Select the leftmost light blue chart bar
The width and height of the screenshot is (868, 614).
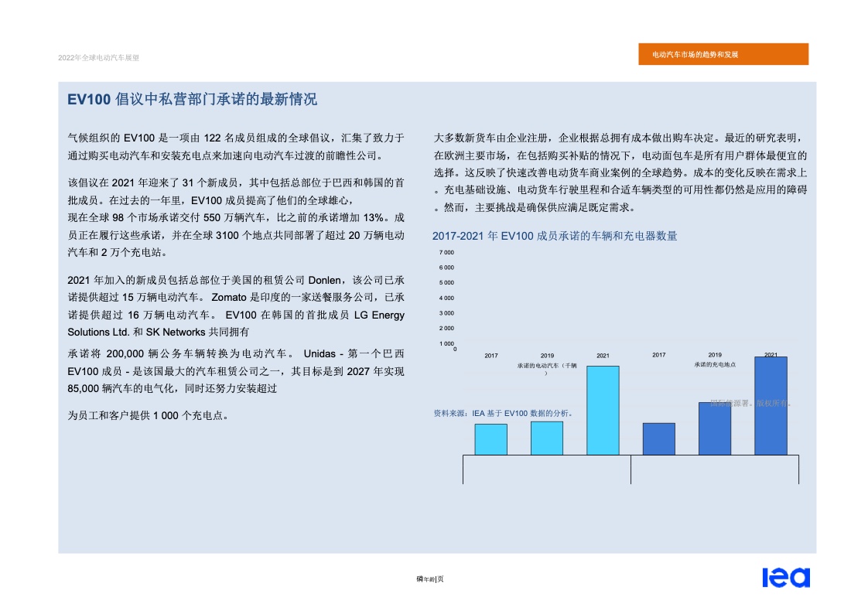point(490,439)
